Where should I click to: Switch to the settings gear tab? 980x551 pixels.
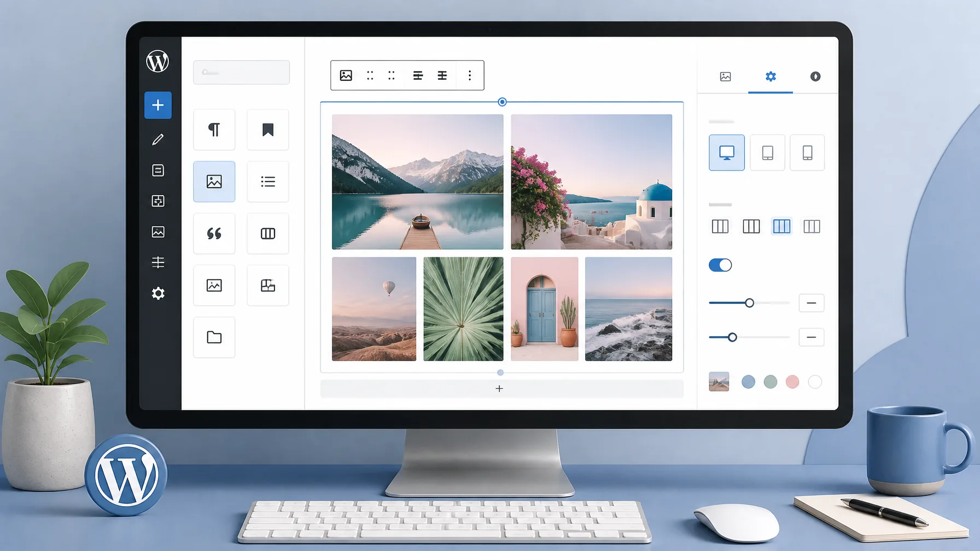coord(771,77)
